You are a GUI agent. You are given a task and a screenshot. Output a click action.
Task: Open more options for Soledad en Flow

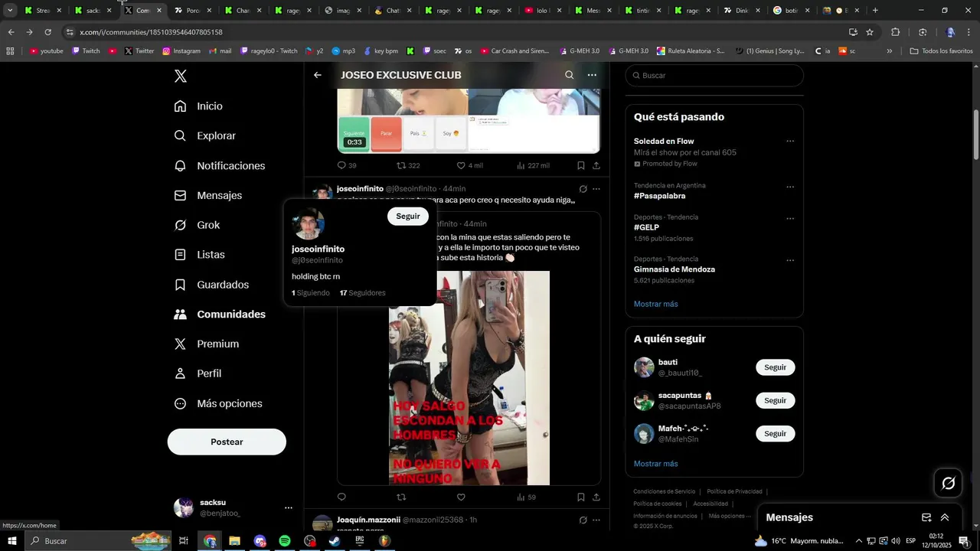tap(790, 142)
